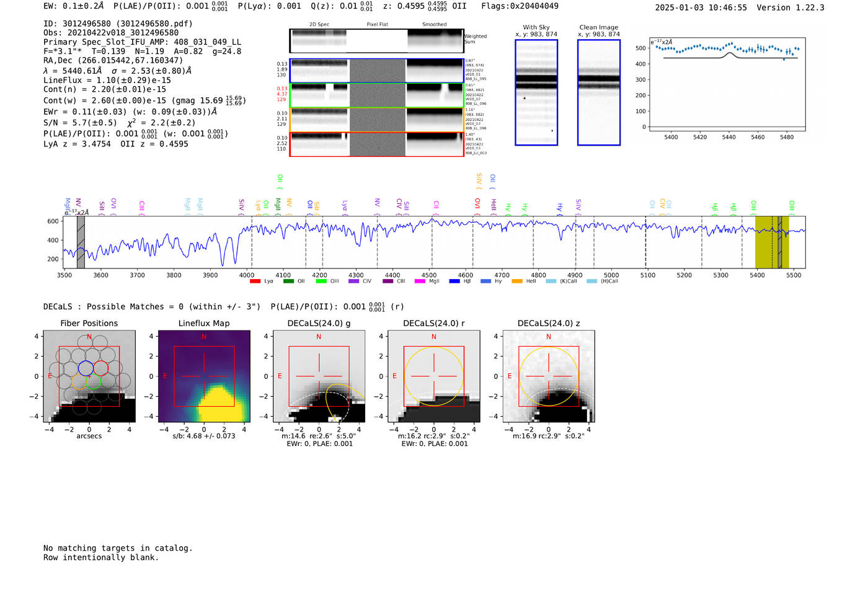
Task: Click the Flags:0x20404049 header text
Action: point(520,6)
